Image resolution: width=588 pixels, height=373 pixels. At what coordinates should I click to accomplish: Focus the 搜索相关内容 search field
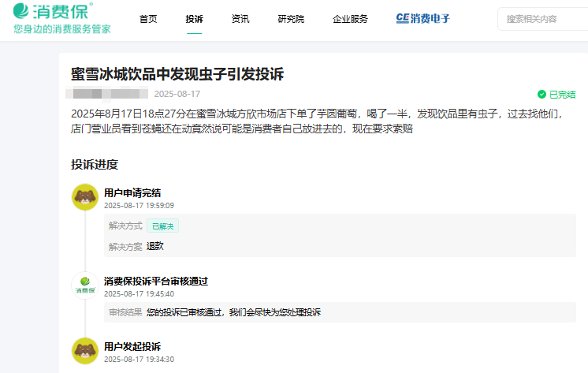(x=544, y=19)
